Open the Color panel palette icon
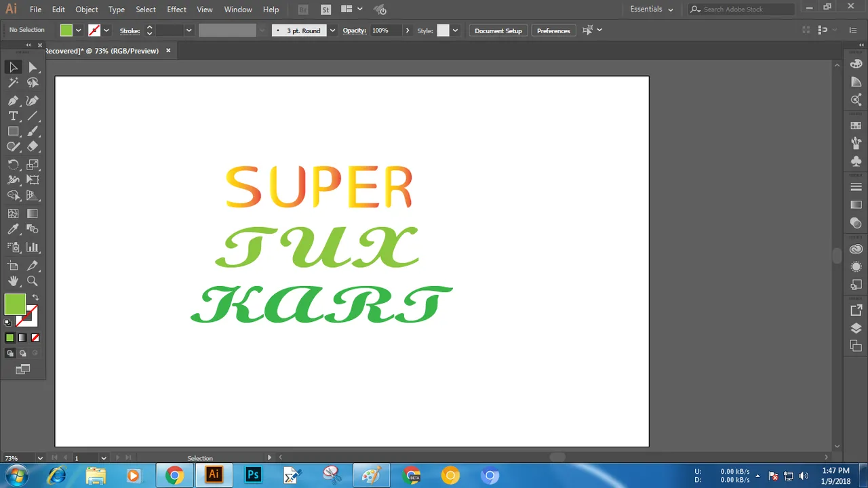 tap(856, 65)
